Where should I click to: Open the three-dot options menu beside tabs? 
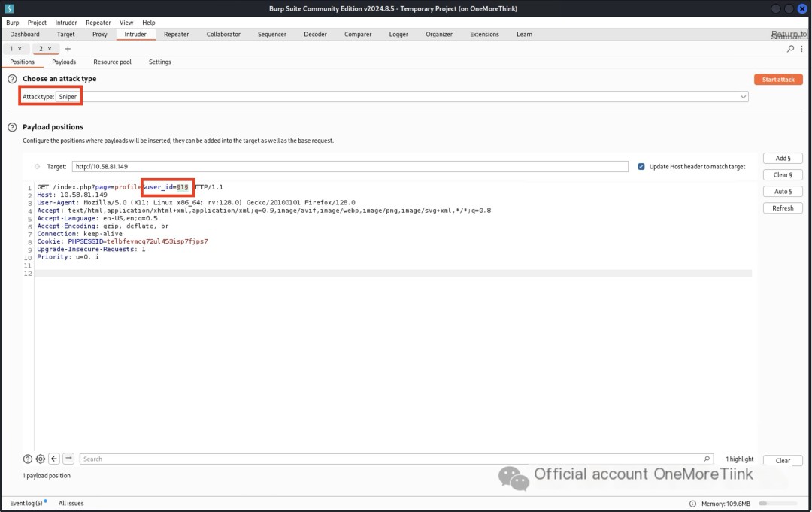(x=801, y=49)
